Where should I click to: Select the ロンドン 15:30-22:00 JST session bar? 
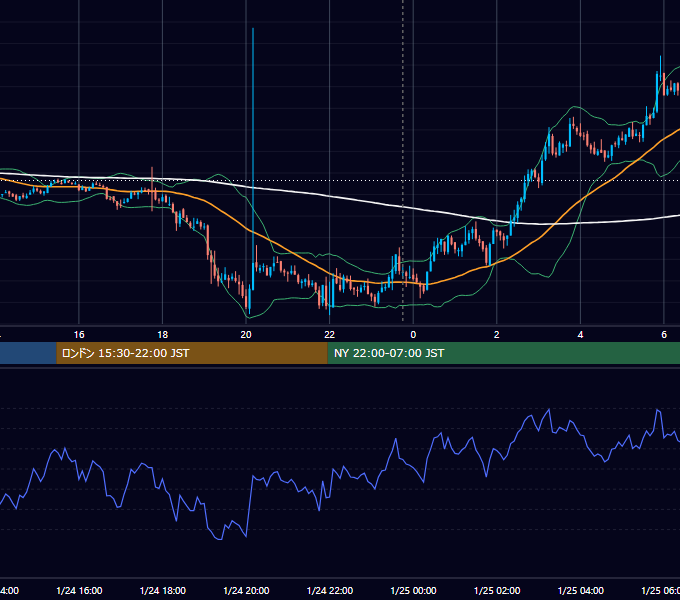click(192, 353)
